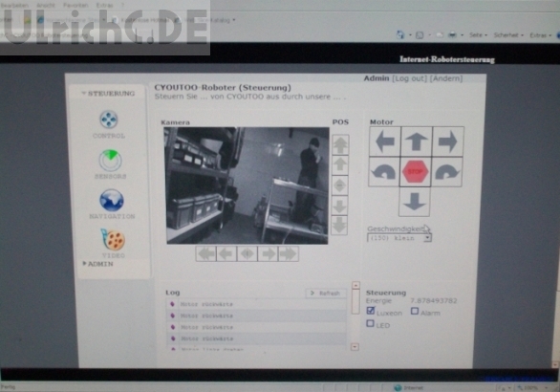The image size is (560, 392).
Task: Center camera pan below the video
Action: tap(248, 253)
